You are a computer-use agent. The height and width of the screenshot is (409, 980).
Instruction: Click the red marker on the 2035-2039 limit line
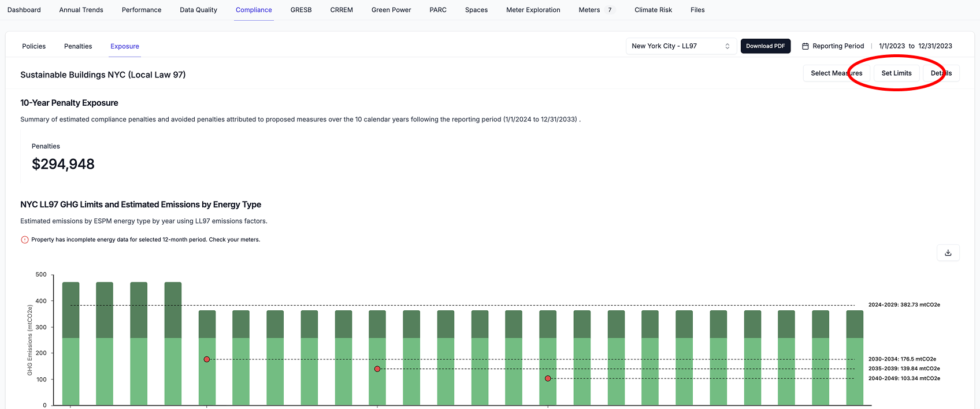377,369
